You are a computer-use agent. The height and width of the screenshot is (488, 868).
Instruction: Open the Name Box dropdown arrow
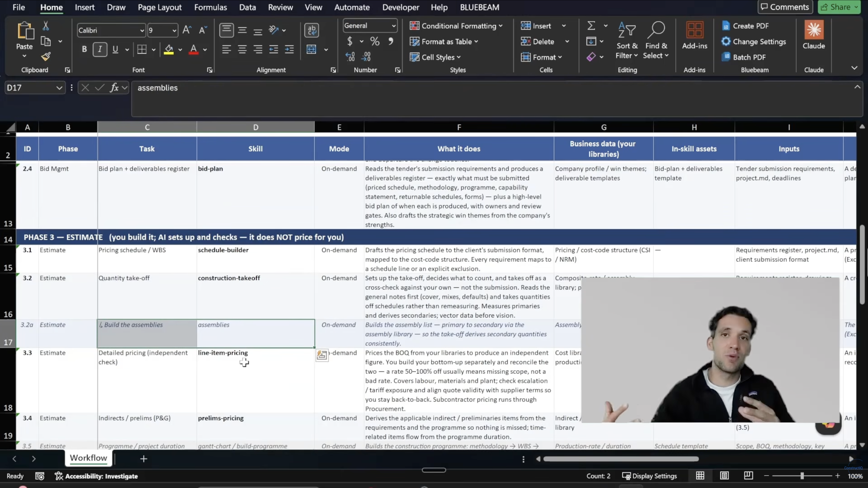pos(59,88)
